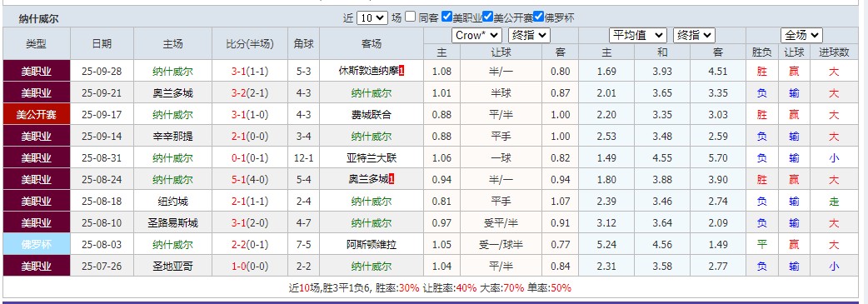Click the 纳什威尔 team title above the table

tap(38, 19)
